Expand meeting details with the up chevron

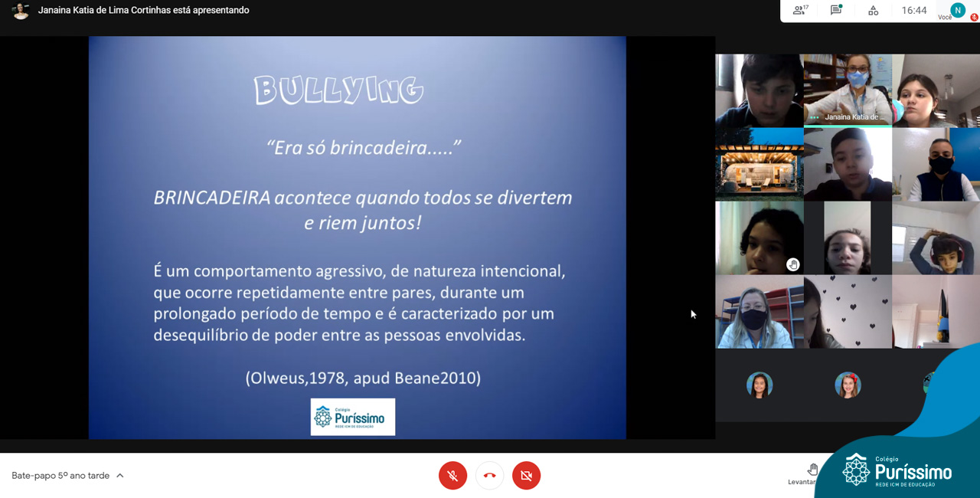tap(120, 476)
